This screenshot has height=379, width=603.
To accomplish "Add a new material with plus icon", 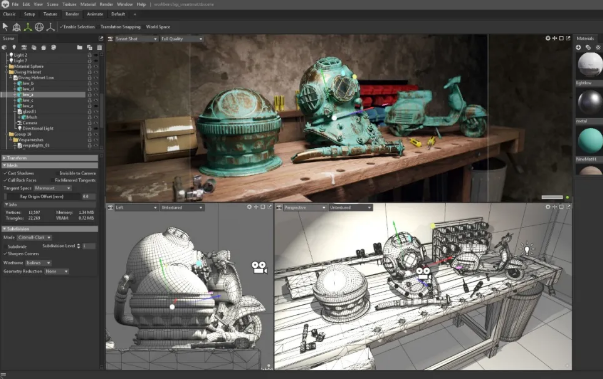I will point(578,47).
